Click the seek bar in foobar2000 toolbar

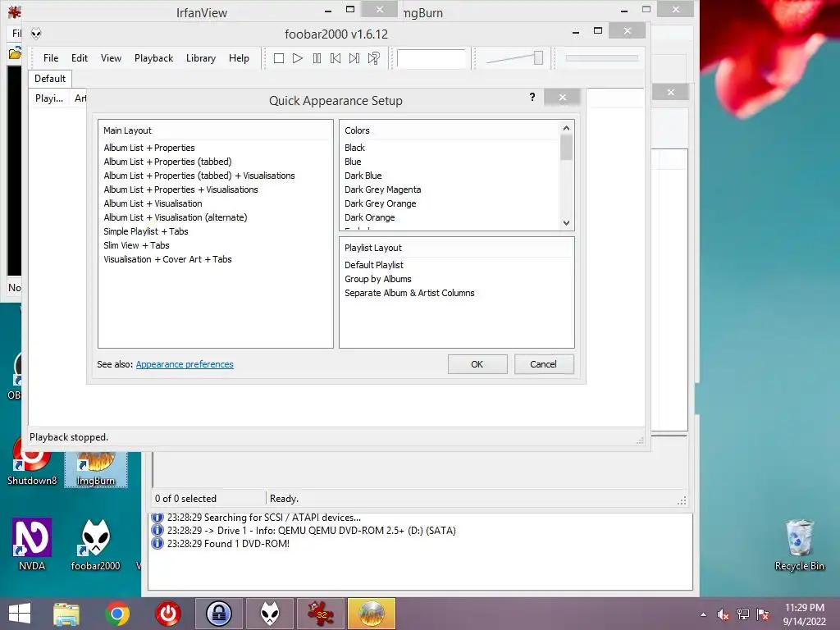click(x=601, y=58)
